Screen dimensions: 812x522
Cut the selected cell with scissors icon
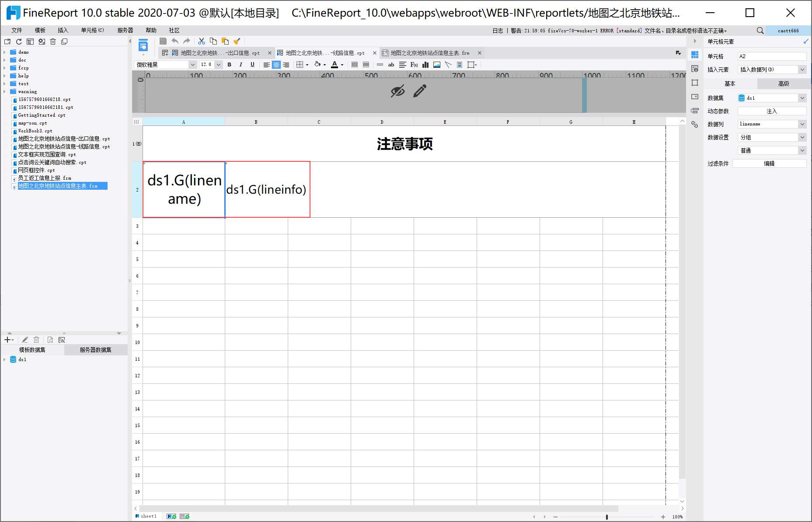coord(202,41)
